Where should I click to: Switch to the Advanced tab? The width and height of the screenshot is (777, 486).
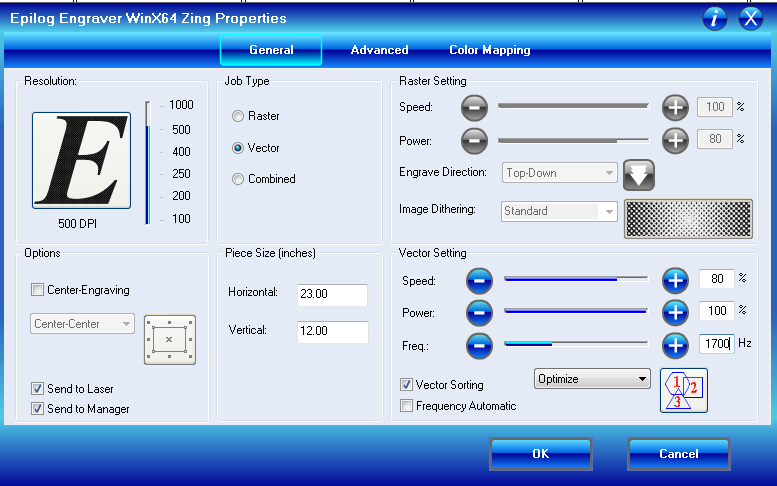[x=380, y=50]
